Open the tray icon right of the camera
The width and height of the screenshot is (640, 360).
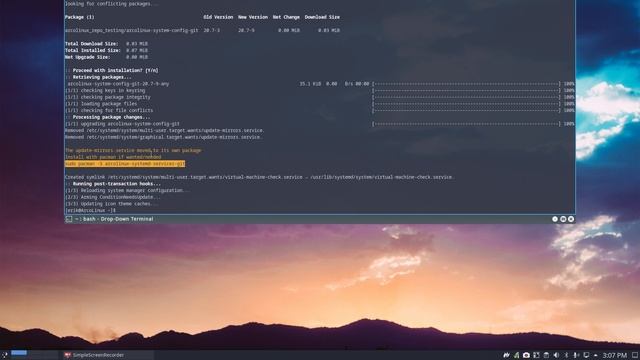click(536, 355)
